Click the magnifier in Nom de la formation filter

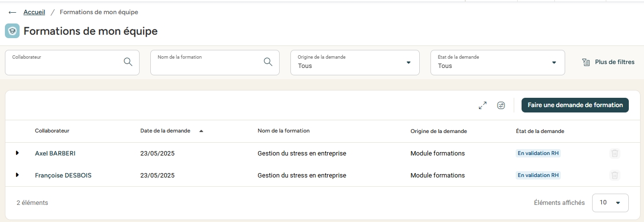(268, 62)
